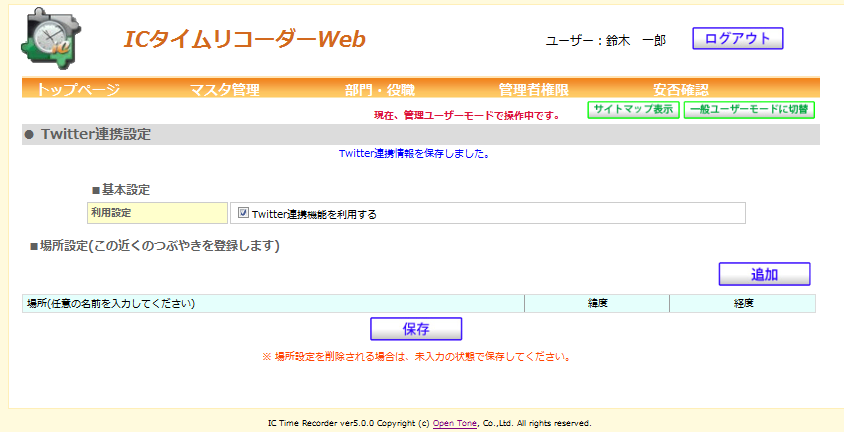Click the ICタイムリコーダーWeb title text
844x432 pixels.
[244, 39]
